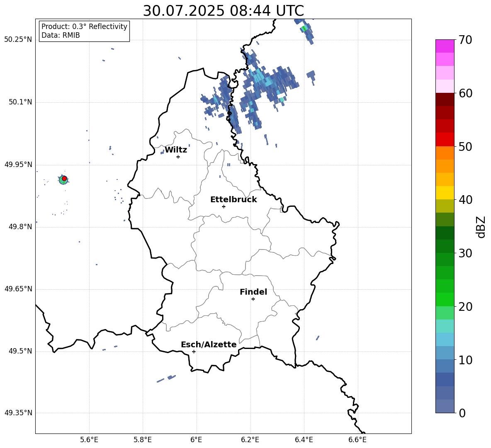Screen dimensions: 491x448
Task: Click the 6°E longitude label
Action: click(196, 440)
